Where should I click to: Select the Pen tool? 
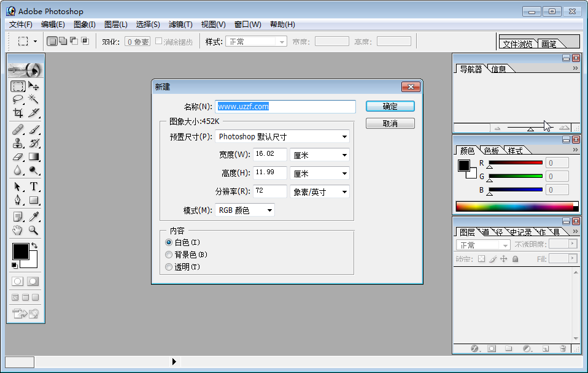(18, 200)
